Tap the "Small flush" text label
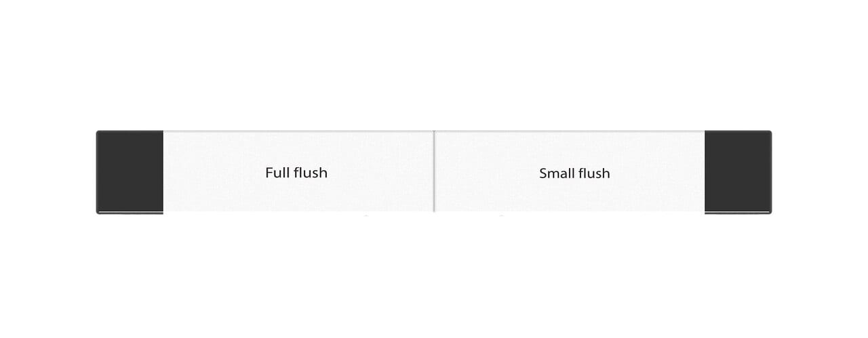 tap(574, 173)
